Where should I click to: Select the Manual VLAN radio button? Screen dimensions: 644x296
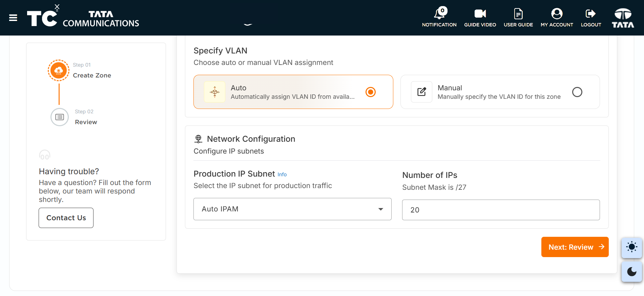[577, 92]
